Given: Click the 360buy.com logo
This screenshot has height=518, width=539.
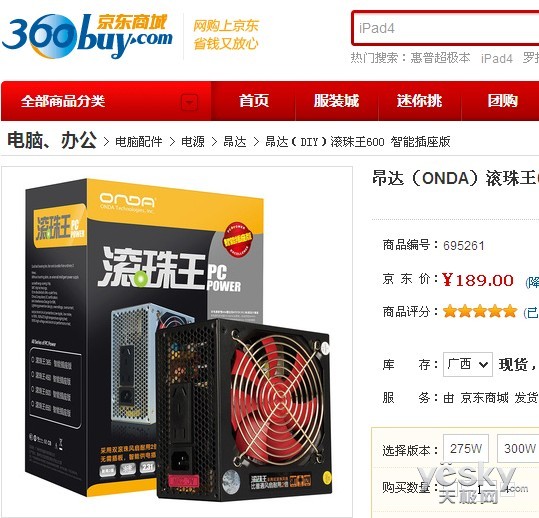Looking at the screenshot, I should tap(87, 36).
